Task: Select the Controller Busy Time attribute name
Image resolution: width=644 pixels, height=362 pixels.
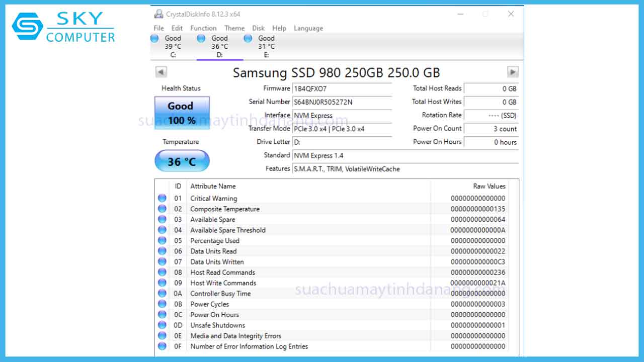Action: [220, 294]
